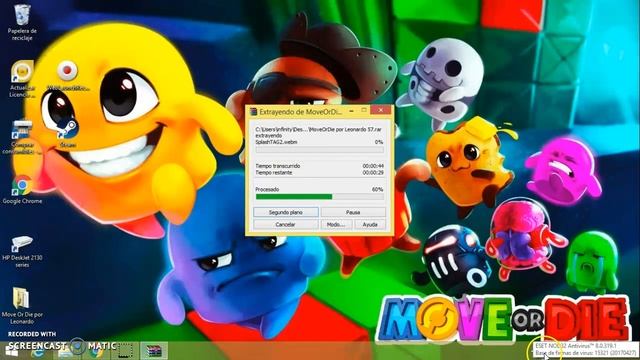This screenshot has width=640, height=360.
Task: Open the Modo... options button
Action: [336, 224]
